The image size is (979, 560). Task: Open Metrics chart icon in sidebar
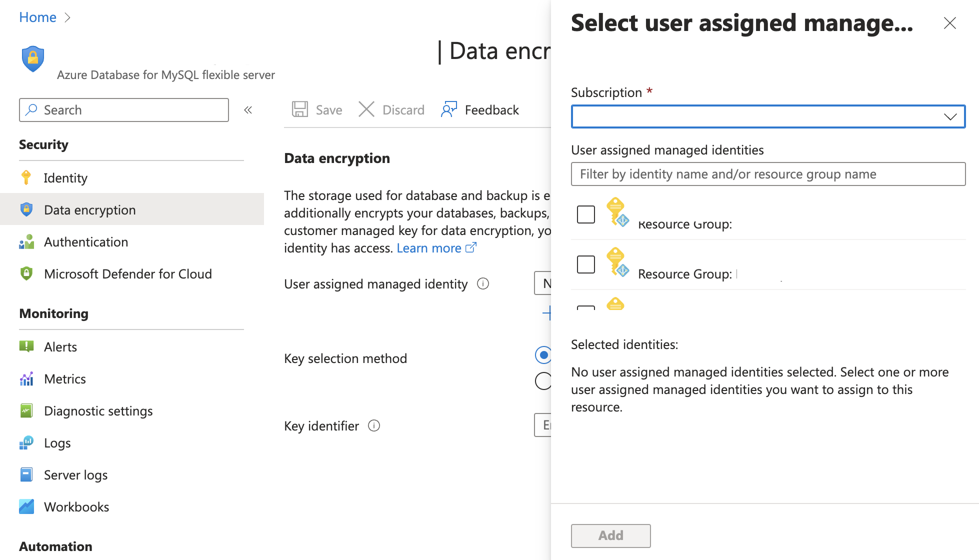(26, 379)
